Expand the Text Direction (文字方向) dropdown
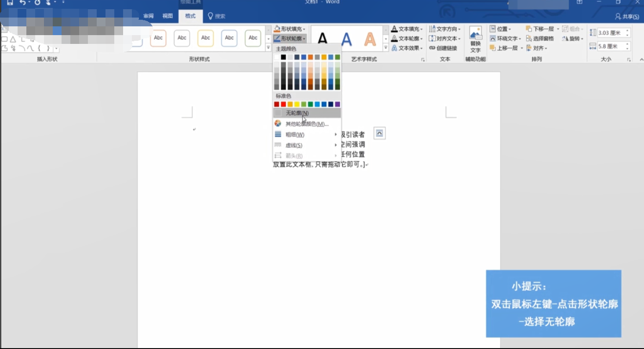Image resolution: width=644 pixels, height=349 pixels. [445, 29]
